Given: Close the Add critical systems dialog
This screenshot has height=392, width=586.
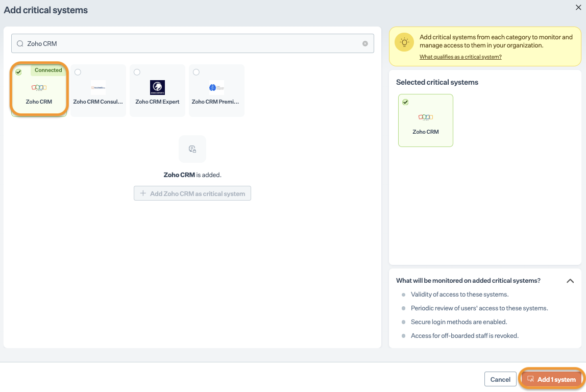Looking at the screenshot, I should click(x=578, y=8).
